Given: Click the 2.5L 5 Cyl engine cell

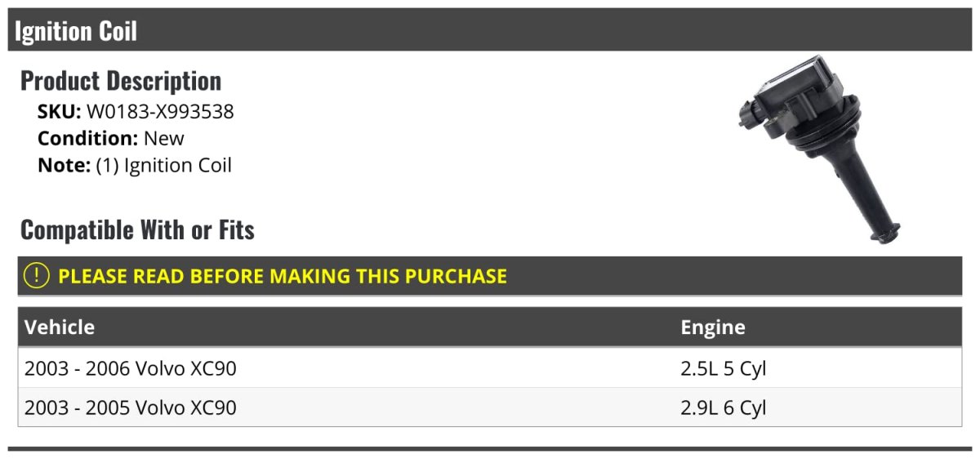Looking at the screenshot, I should point(724,369).
